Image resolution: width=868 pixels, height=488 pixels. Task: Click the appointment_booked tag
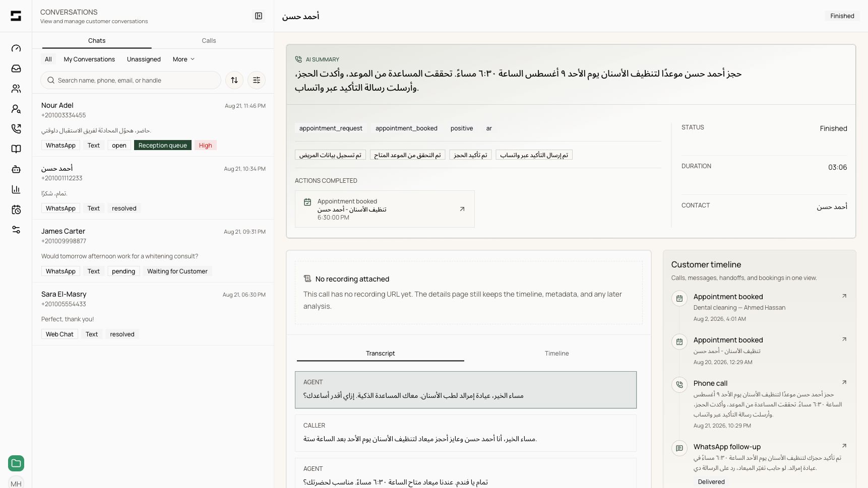pyautogui.click(x=406, y=128)
